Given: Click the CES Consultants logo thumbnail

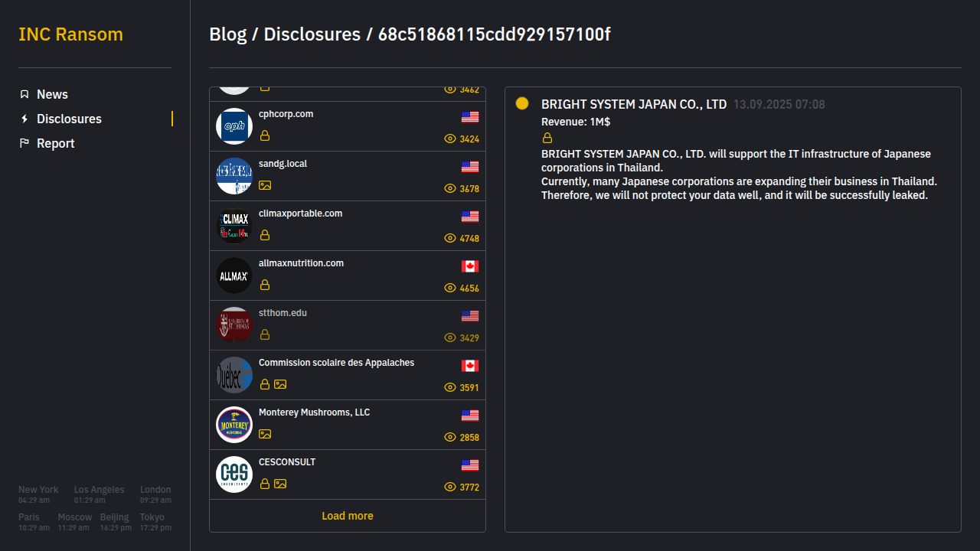Looking at the screenshot, I should 234,474.
